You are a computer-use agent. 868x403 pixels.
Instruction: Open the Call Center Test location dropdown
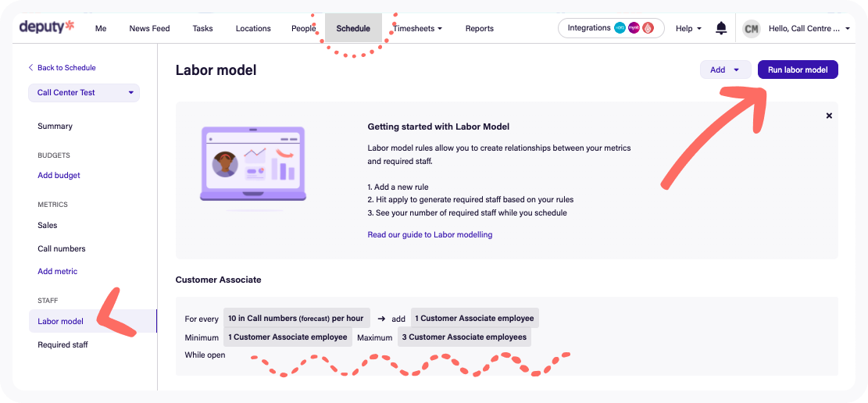(x=84, y=93)
